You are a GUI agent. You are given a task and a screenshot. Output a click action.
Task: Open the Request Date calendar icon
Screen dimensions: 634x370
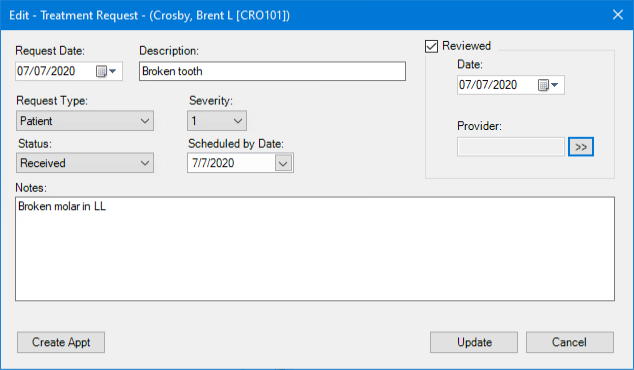coord(101,72)
